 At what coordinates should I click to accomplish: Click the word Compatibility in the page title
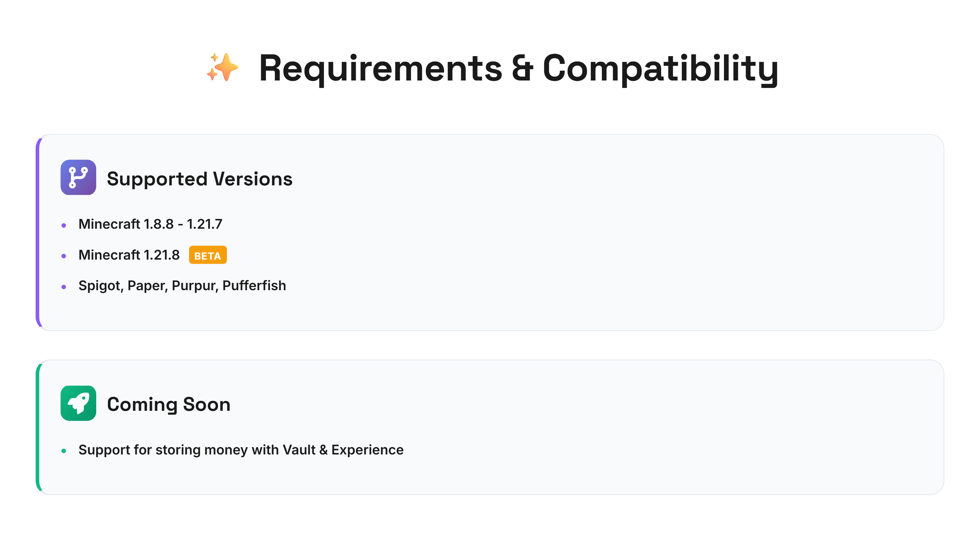click(660, 69)
